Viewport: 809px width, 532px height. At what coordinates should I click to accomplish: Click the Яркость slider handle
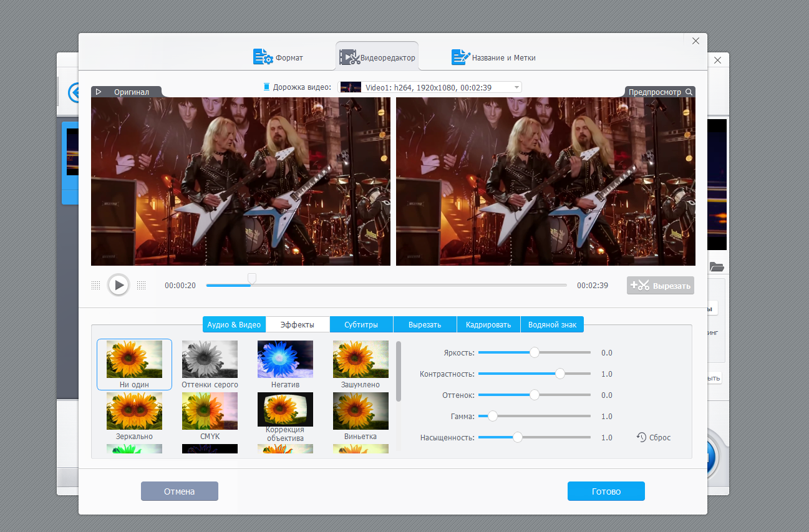coord(534,352)
